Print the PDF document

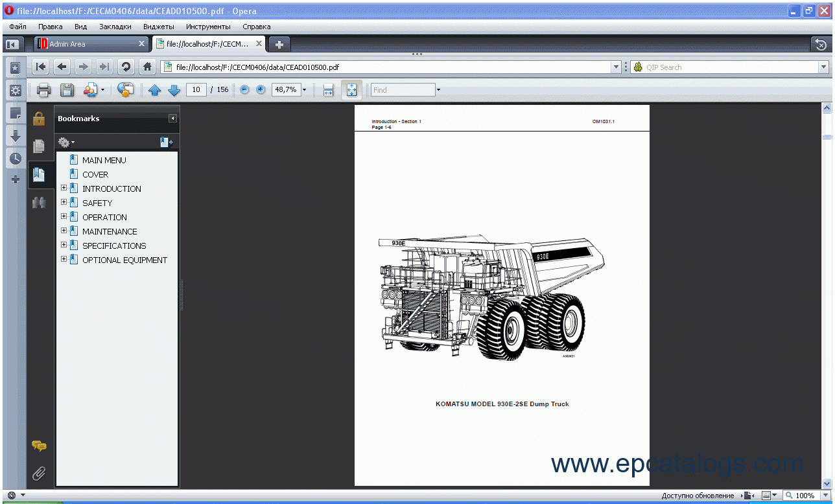43,90
